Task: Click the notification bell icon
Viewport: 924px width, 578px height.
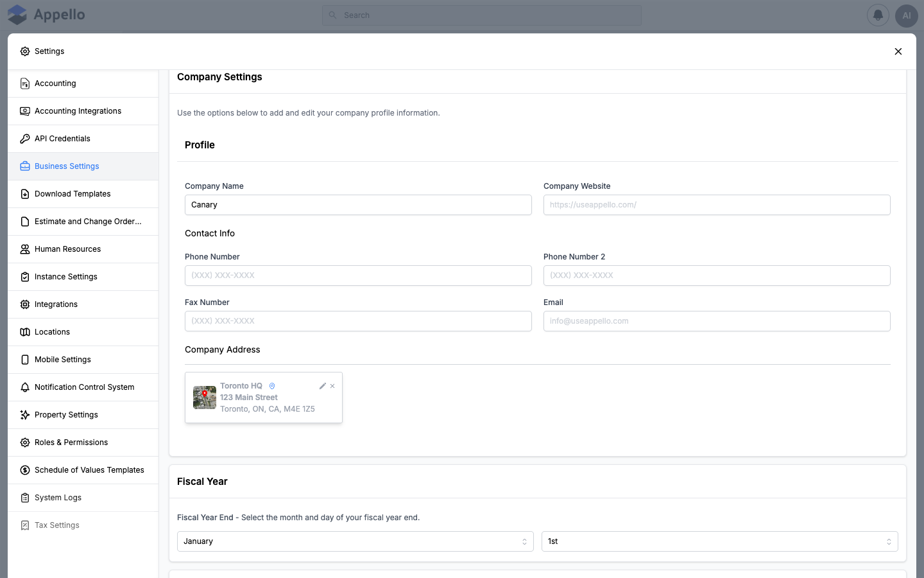Action: (878, 15)
